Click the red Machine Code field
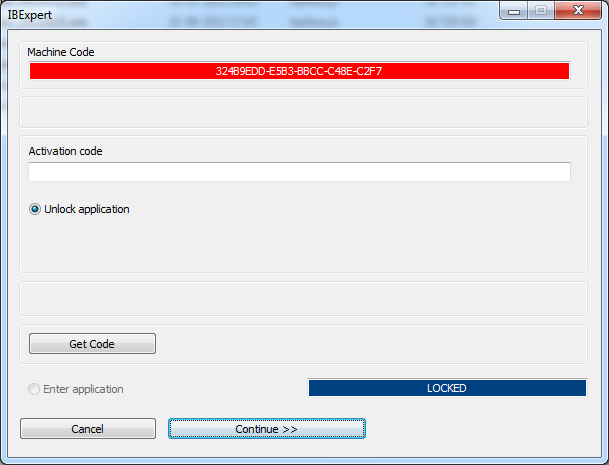This screenshot has height=465, width=609. [x=299, y=71]
